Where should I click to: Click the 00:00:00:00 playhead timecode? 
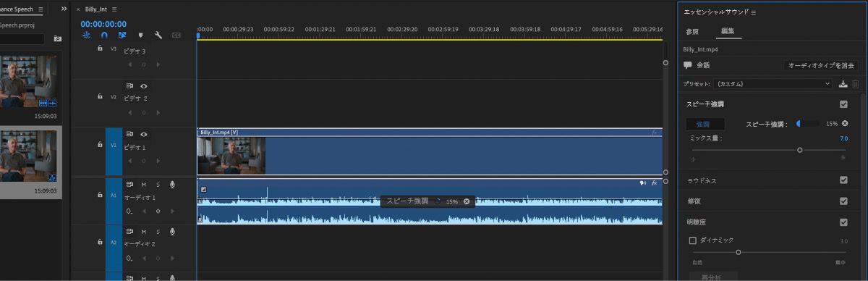[x=103, y=23]
